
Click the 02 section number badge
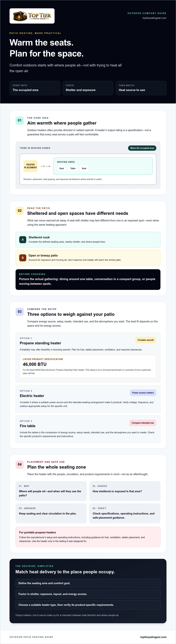[20, 211]
